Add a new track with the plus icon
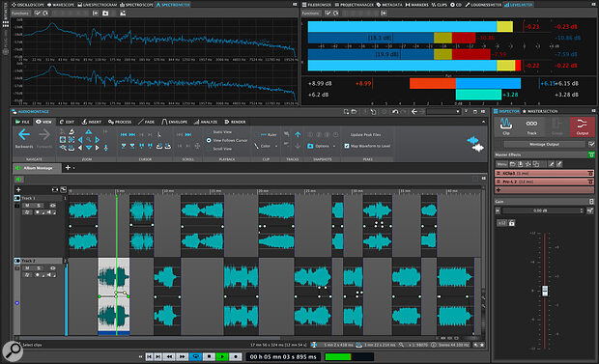 (x=18, y=189)
